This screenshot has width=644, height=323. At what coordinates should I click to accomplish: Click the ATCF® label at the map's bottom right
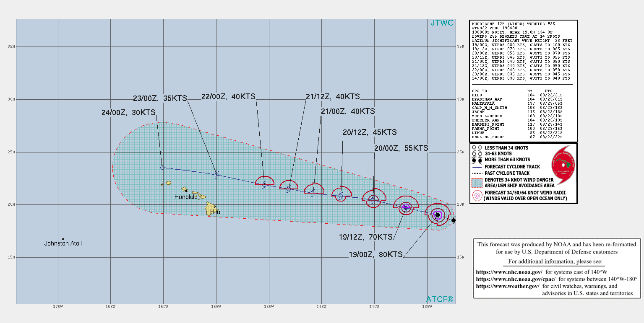[440, 299]
